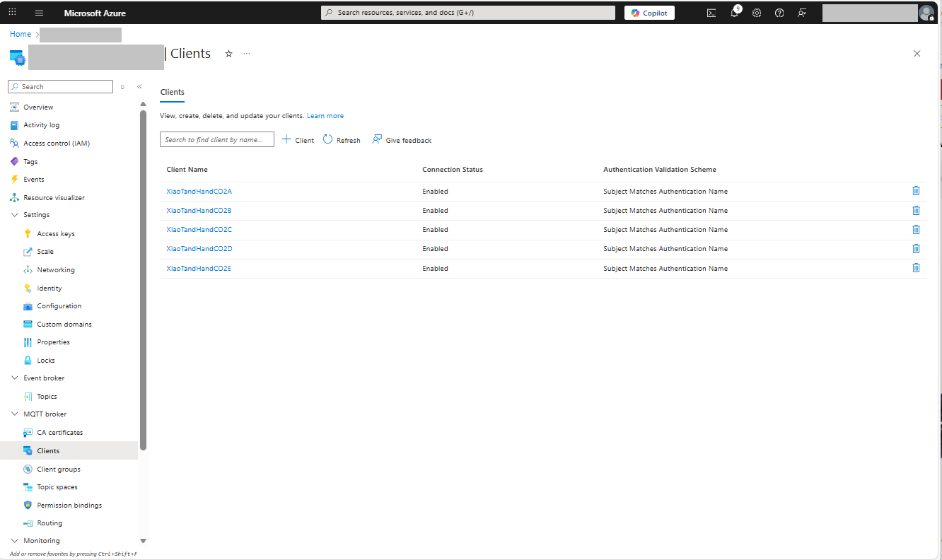
Task: Open Access keys under Settings
Action: point(55,234)
